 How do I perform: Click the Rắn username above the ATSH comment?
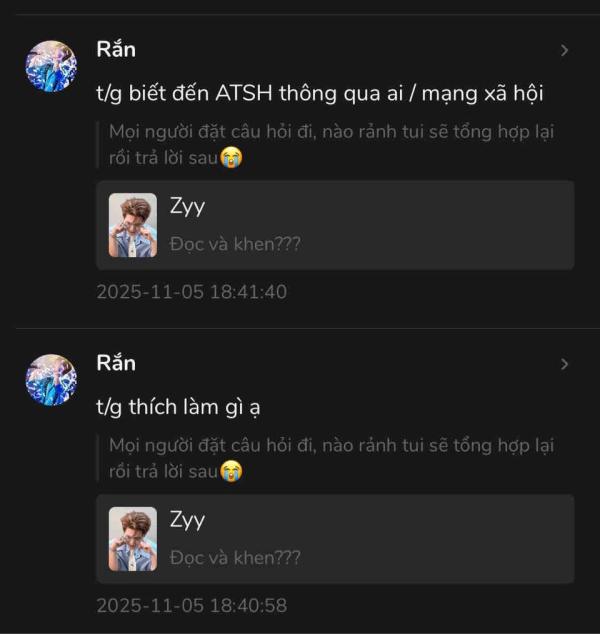click(116, 49)
